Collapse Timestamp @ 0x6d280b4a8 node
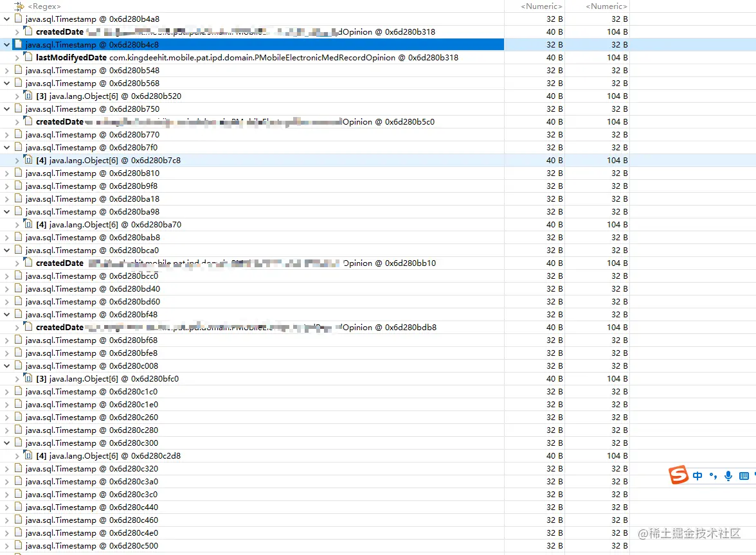 click(6, 19)
